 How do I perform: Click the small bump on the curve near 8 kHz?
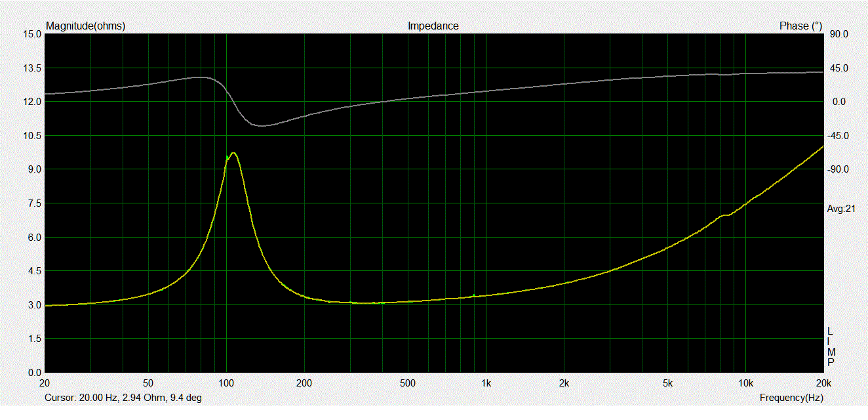point(724,215)
